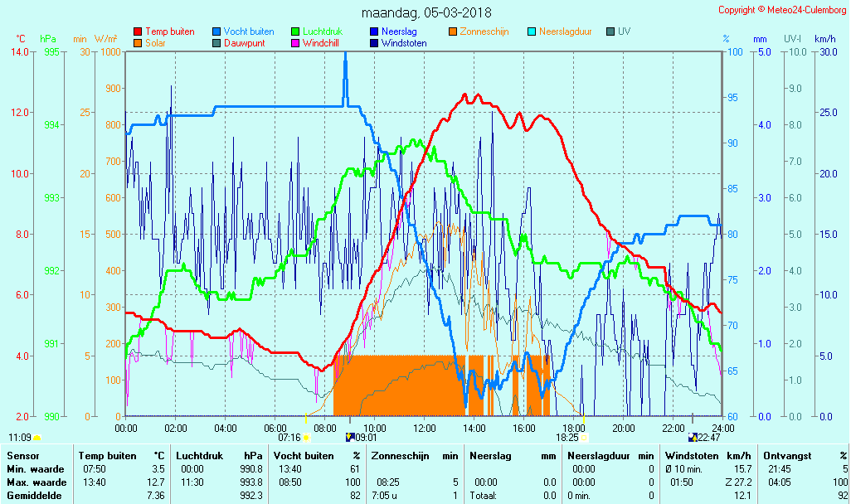
Task: Click the Gemiddelde row label in the table
Action: pos(34,495)
